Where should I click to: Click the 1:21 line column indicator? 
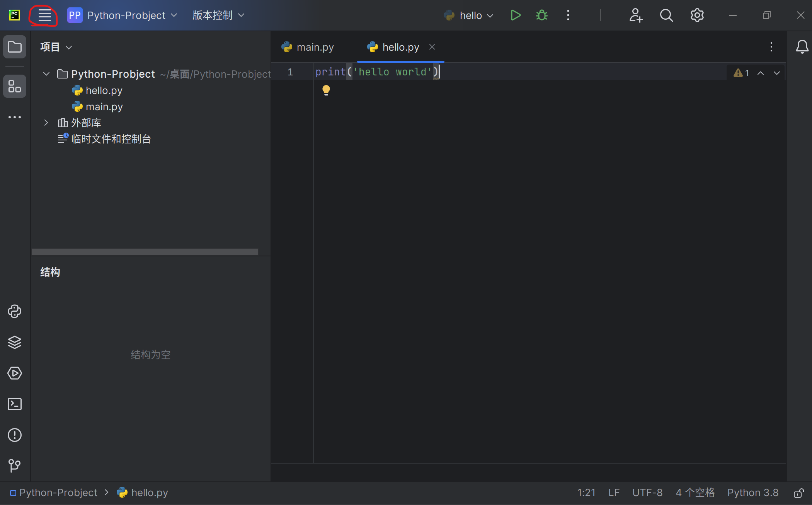coord(586,493)
